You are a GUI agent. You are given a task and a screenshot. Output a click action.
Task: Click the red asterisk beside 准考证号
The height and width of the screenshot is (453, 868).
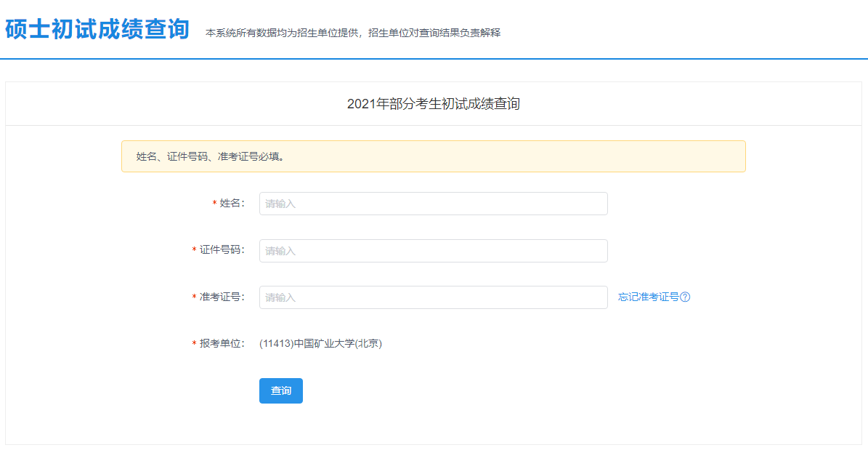tap(193, 297)
